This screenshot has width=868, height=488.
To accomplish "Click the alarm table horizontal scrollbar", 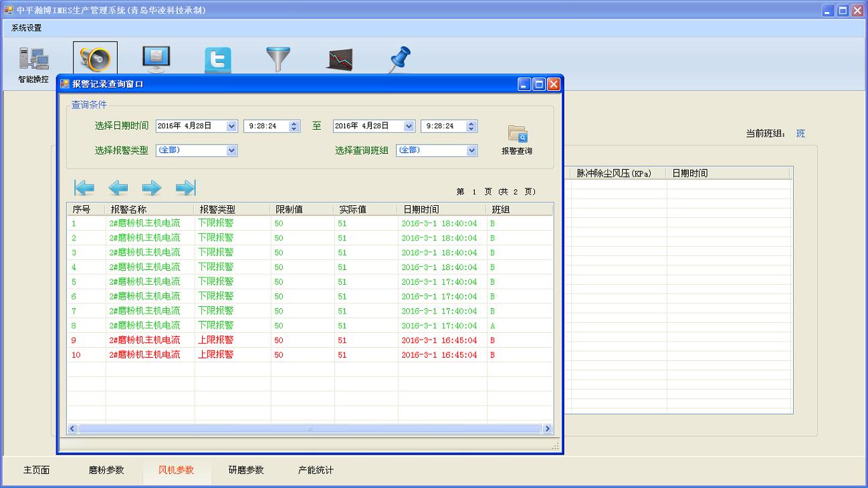I will point(310,429).
